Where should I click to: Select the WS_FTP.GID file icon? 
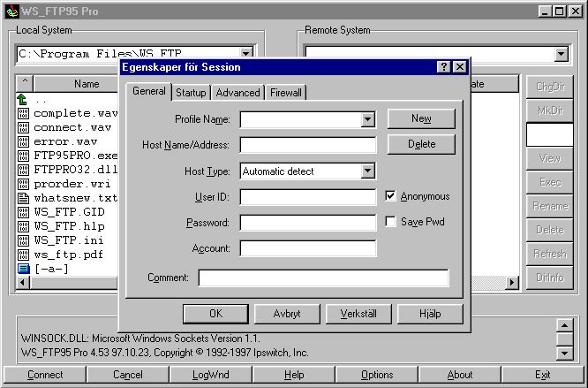click(x=23, y=212)
